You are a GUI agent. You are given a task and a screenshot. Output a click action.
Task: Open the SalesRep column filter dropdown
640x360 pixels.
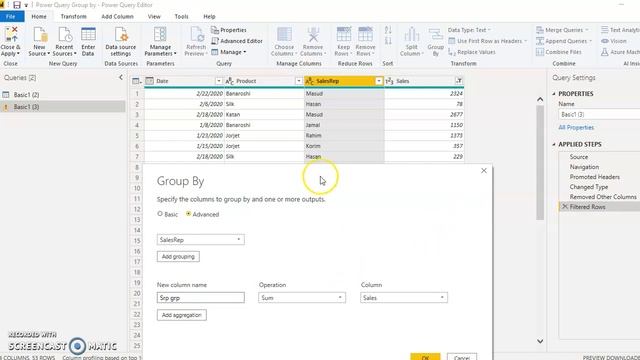[x=379, y=81]
